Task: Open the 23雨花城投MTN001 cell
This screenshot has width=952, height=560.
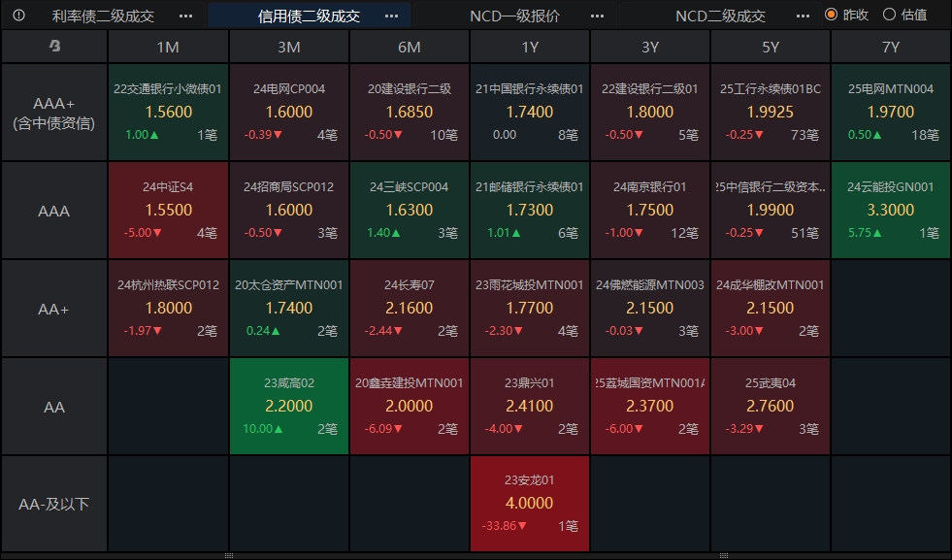Action: point(530,308)
